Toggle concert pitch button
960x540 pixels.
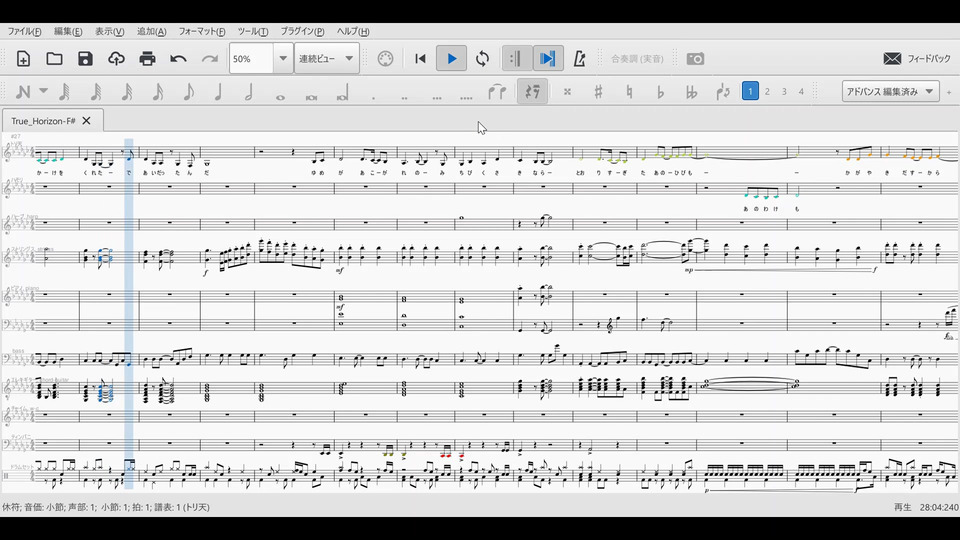tap(637, 59)
